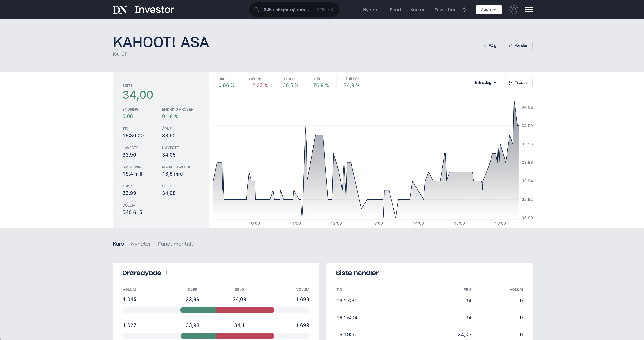Open the Intradag time range dropdown

(x=485, y=83)
